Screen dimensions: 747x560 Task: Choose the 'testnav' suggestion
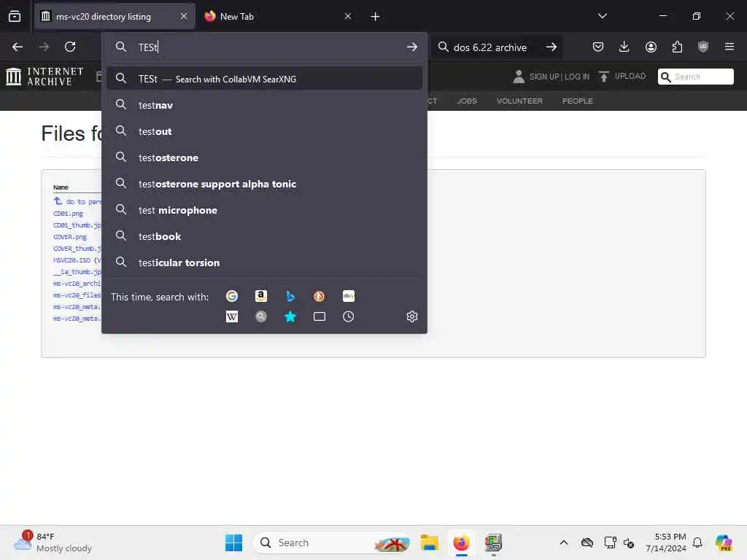point(264,105)
